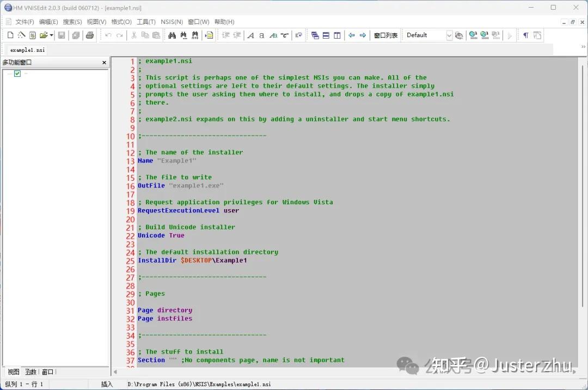Click the paste clipboard icon

tap(156, 35)
